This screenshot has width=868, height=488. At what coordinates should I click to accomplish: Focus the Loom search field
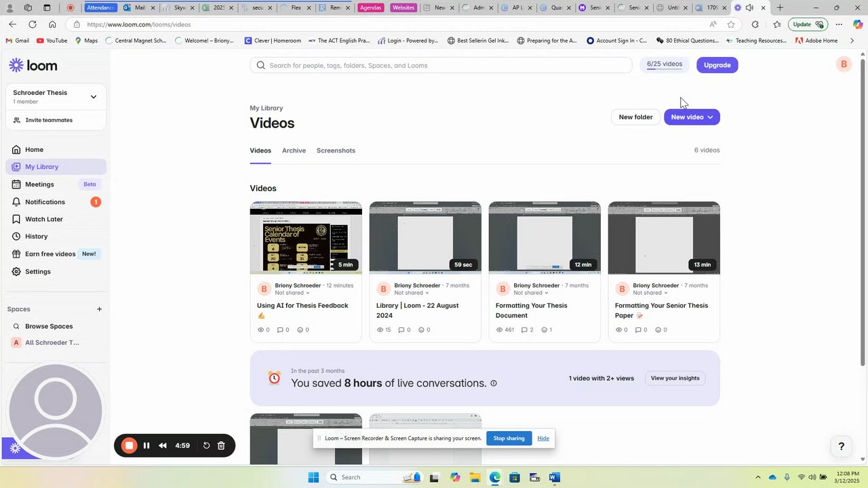441,65
